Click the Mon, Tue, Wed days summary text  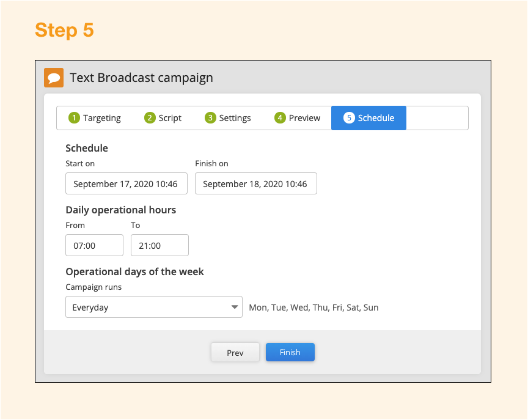coord(313,308)
